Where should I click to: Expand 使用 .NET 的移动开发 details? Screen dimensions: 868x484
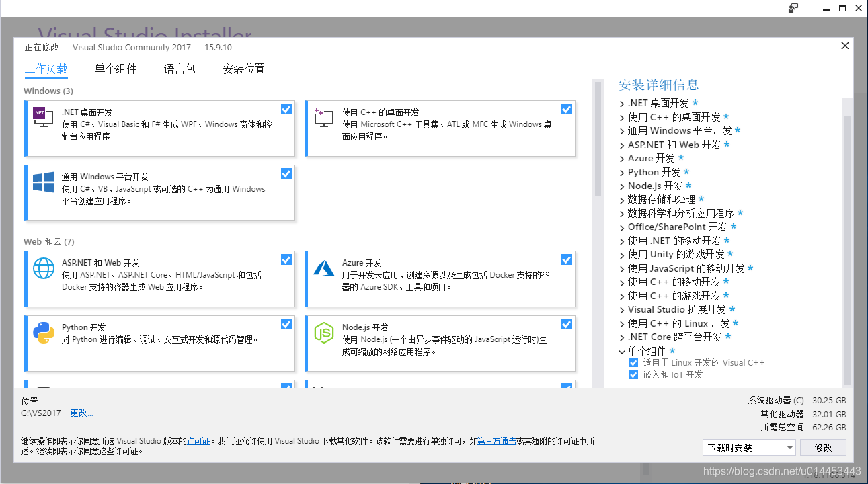pos(622,241)
